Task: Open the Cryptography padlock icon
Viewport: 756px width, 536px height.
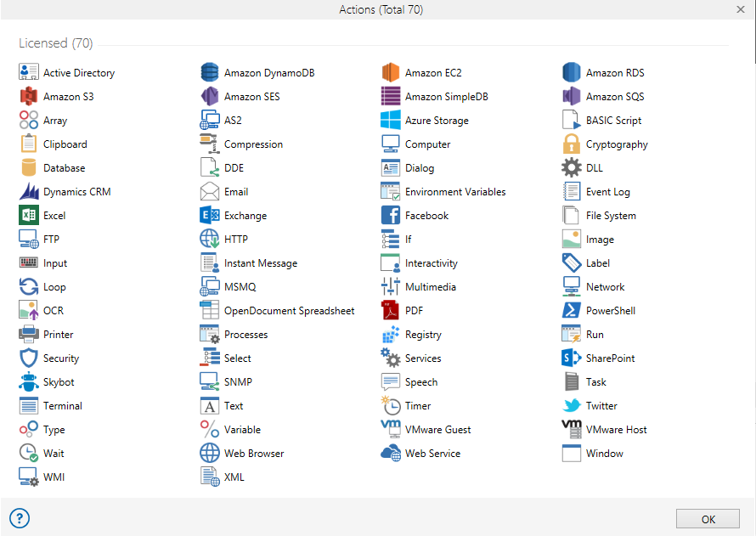Action: pyautogui.click(x=572, y=144)
